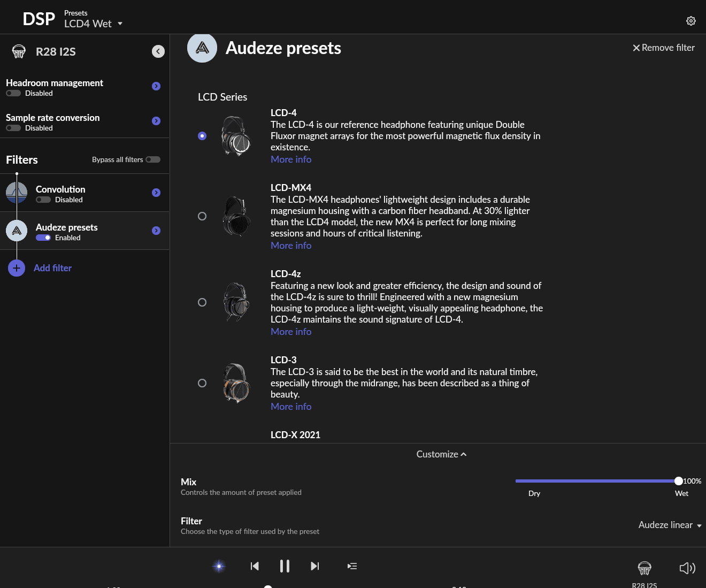Open the play queue icon
The width and height of the screenshot is (706, 588).
[x=352, y=566]
